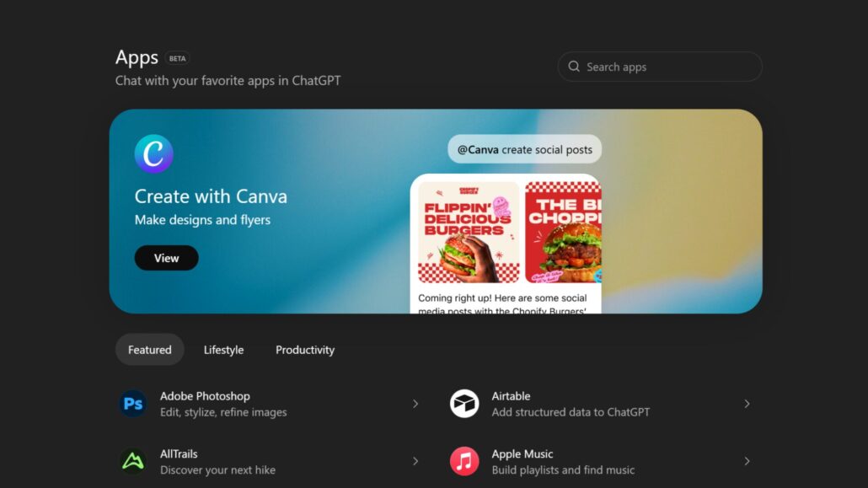Expand the Adobe Photoshop row chevron

(415, 403)
